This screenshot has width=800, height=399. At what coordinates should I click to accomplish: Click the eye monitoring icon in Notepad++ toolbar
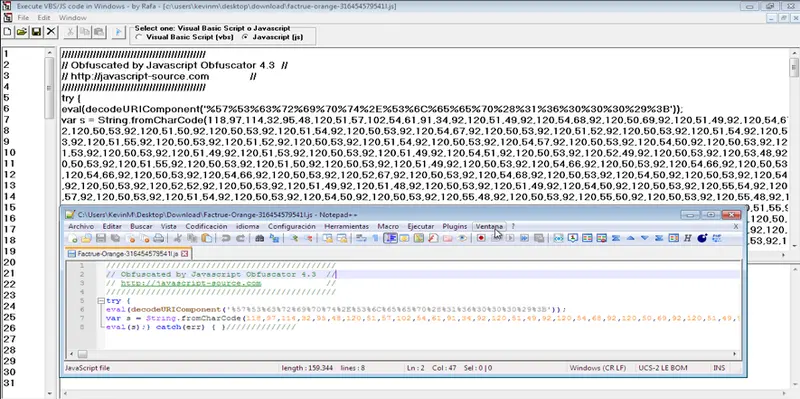[462, 238]
